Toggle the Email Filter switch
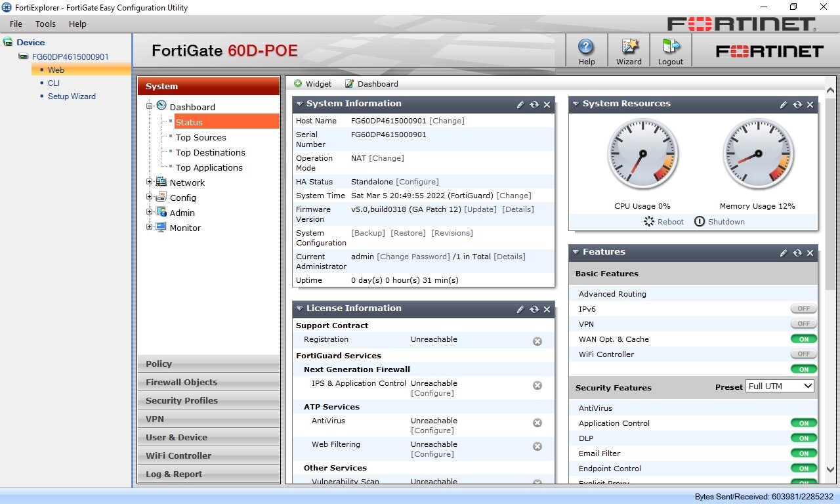Viewport: 840px width, 504px height. pos(804,453)
